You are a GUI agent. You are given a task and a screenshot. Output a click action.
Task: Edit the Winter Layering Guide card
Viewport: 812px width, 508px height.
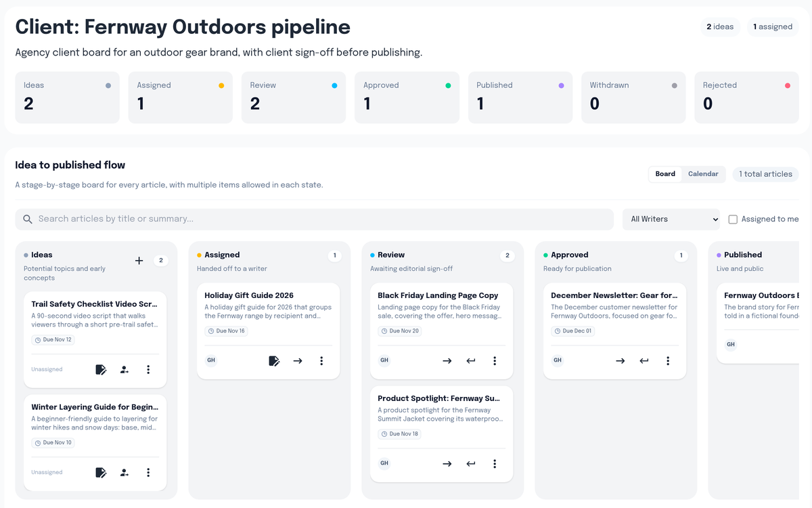click(x=101, y=472)
